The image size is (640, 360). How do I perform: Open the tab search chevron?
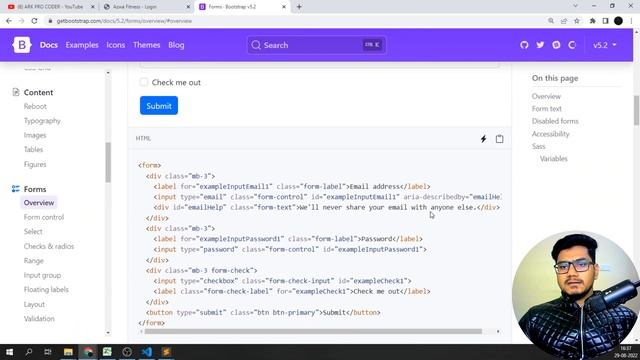[x=575, y=6]
